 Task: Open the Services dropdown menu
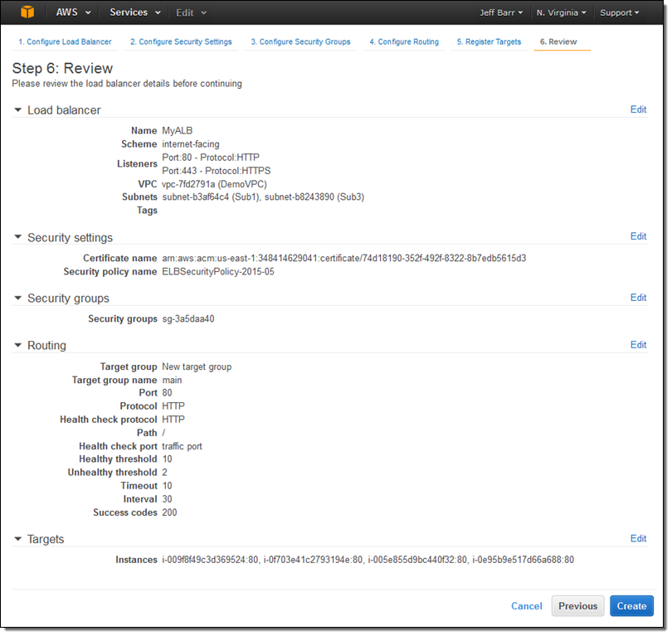[134, 12]
